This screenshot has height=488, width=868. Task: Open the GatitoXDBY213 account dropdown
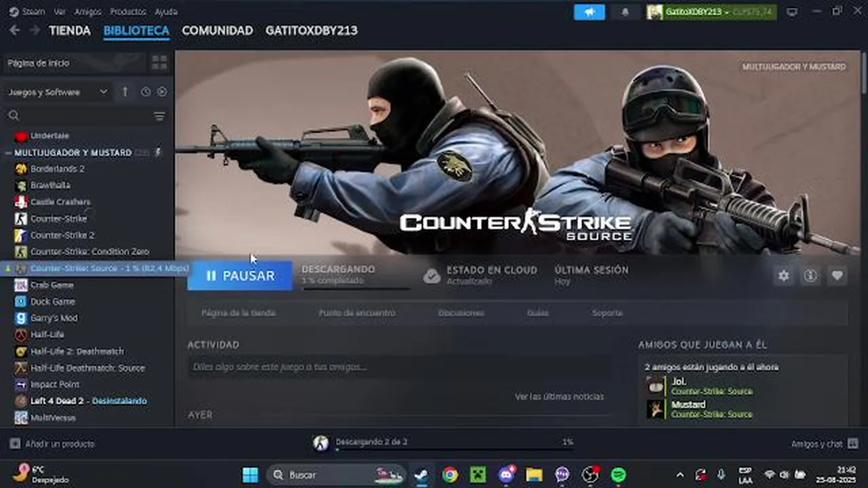tap(711, 12)
